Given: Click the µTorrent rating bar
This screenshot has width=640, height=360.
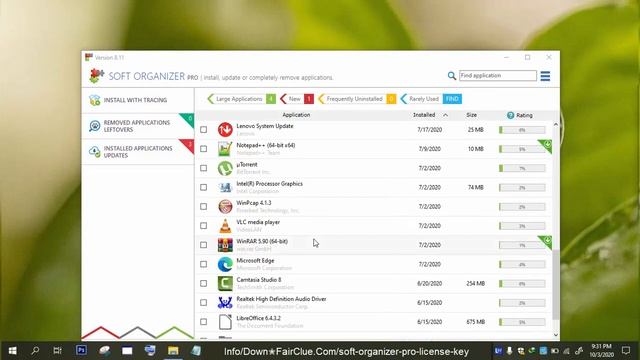Looking at the screenshot, I should pos(522,168).
